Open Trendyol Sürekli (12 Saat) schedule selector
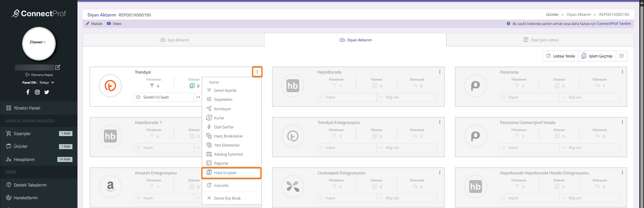Screen dimensions: 644x208 pos(164,97)
